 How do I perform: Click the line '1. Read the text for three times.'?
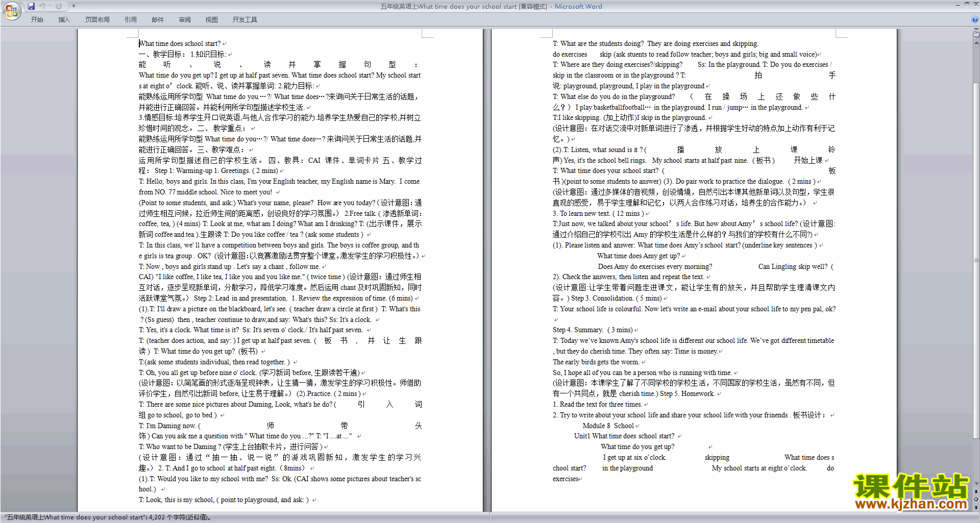click(597, 405)
